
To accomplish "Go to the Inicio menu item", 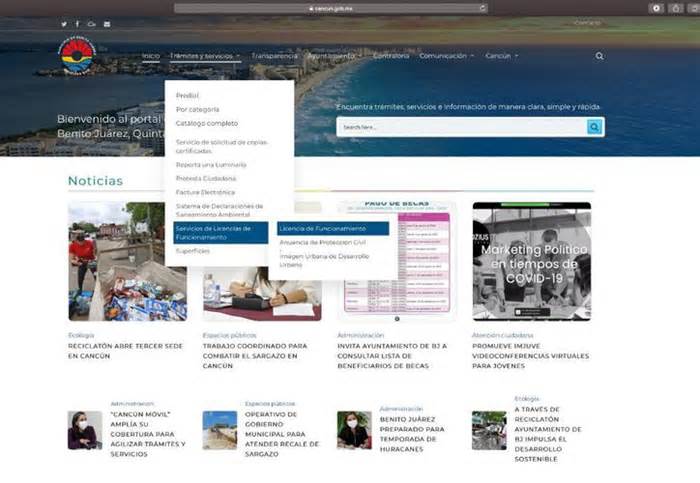I will 151,56.
